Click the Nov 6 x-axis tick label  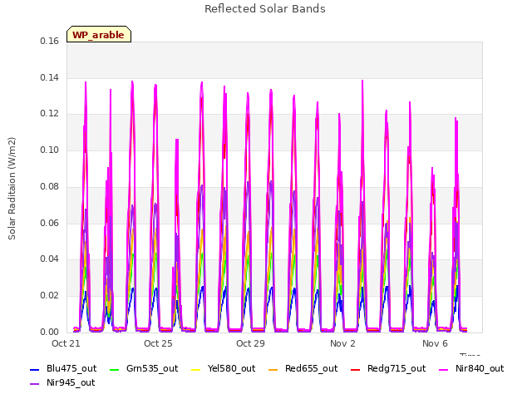click(x=435, y=343)
